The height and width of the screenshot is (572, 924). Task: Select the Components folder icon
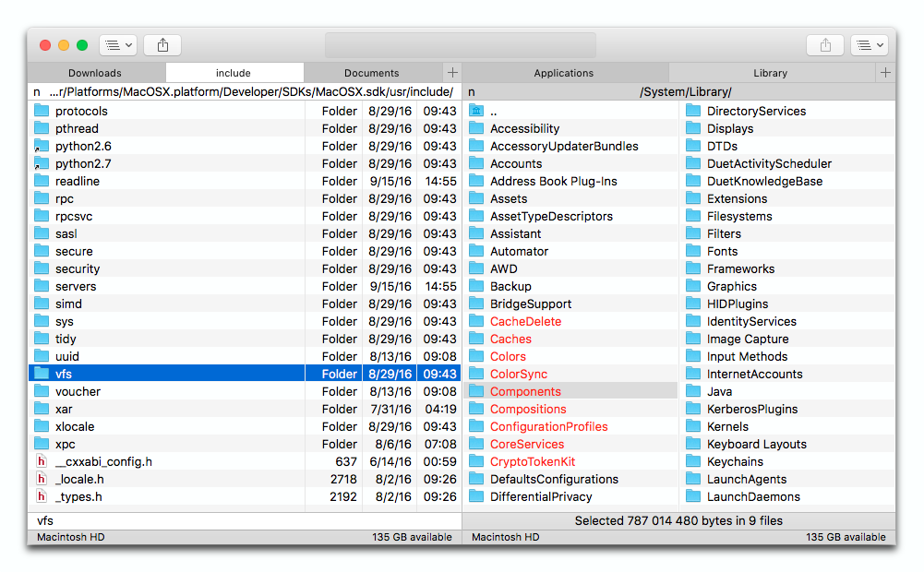[x=476, y=391]
